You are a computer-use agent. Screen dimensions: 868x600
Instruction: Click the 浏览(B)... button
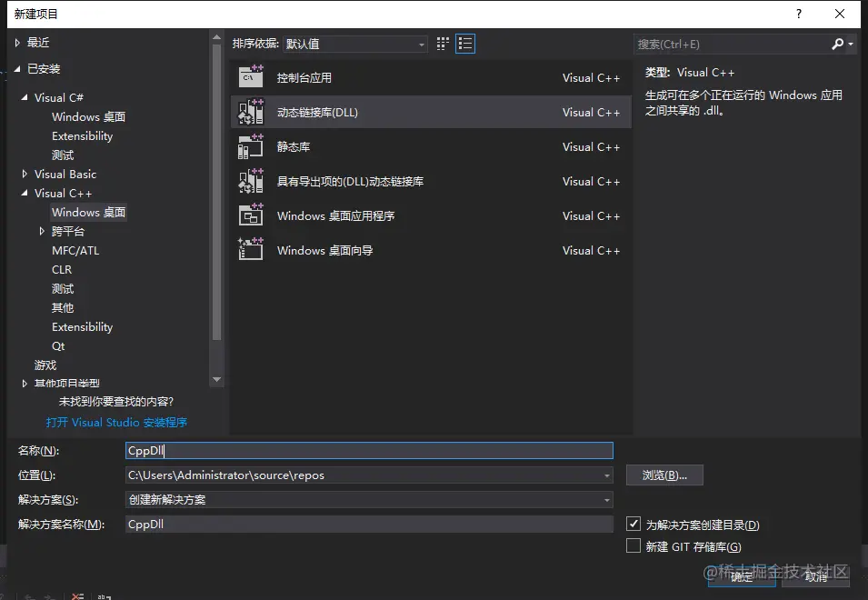tap(664, 475)
